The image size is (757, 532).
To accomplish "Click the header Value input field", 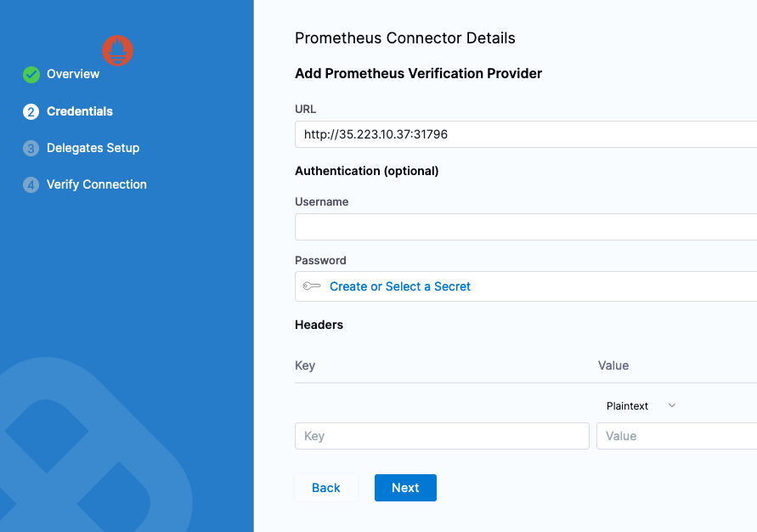I will (676, 436).
